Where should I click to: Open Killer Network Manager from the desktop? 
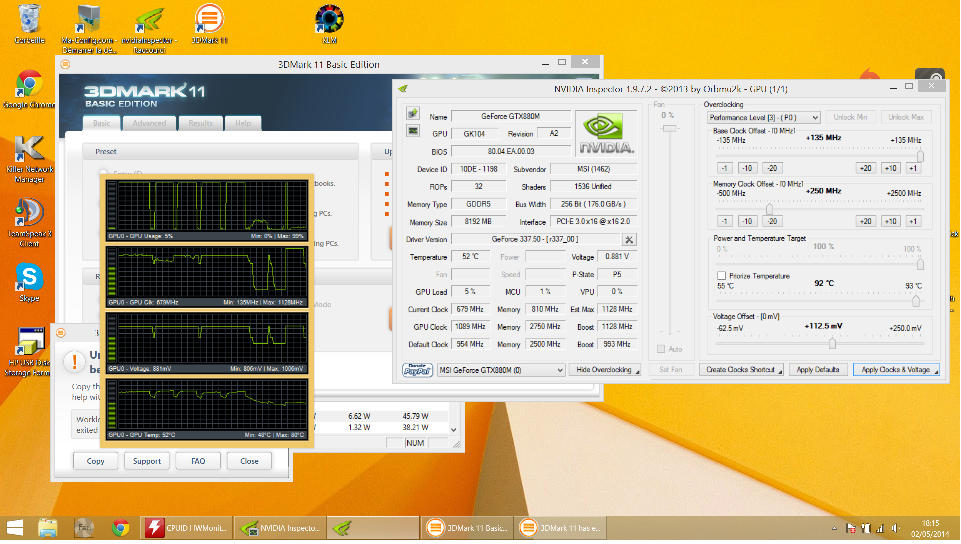29,159
